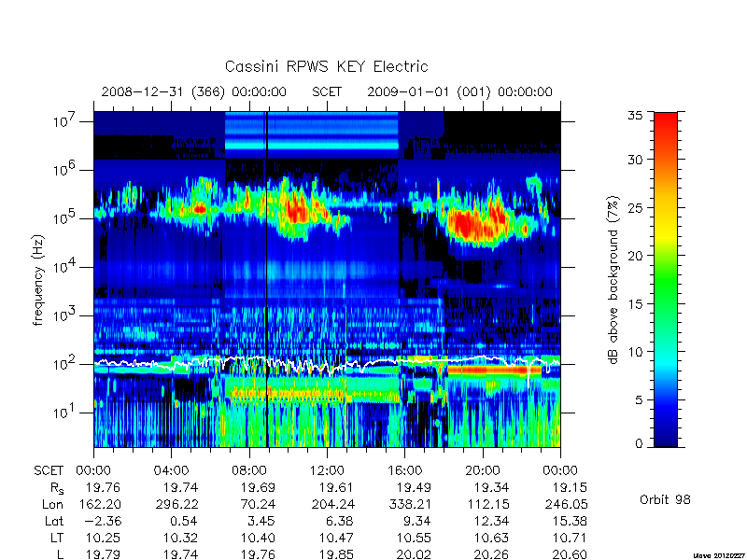Click the "16:00" time tick label
This screenshot has width=747, height=560.
pyautogui.click(x=404, y=471)
